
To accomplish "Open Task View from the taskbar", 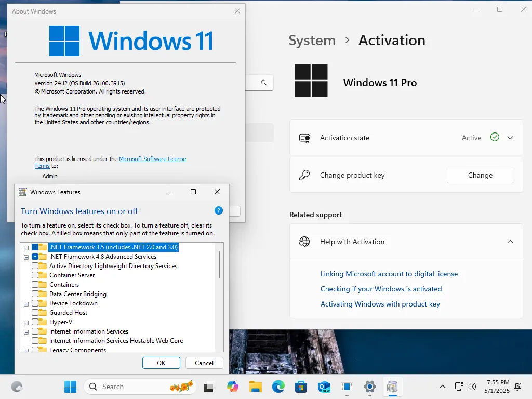I will point(209,387).
